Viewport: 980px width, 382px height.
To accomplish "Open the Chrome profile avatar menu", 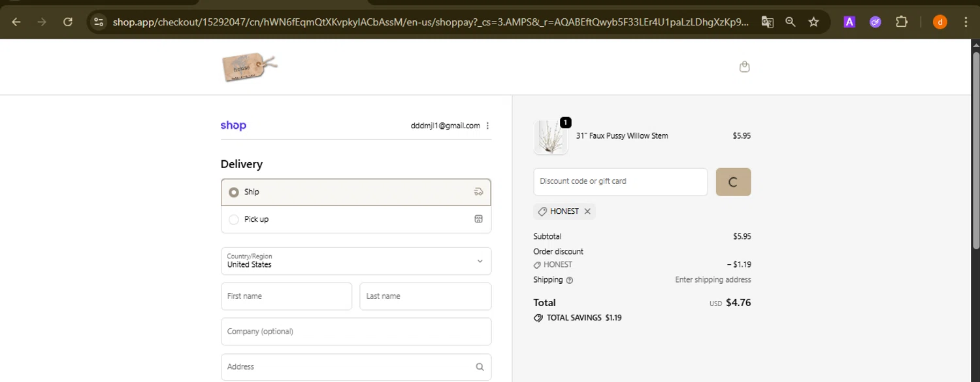I will point(940,22).
